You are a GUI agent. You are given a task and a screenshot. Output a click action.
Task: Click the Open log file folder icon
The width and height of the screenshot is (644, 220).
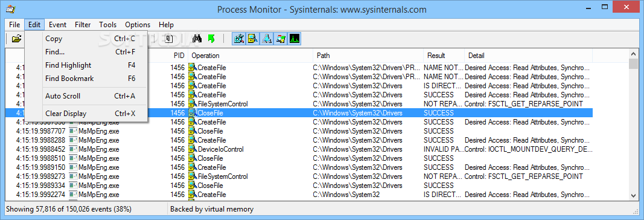[x=16, y=39]
